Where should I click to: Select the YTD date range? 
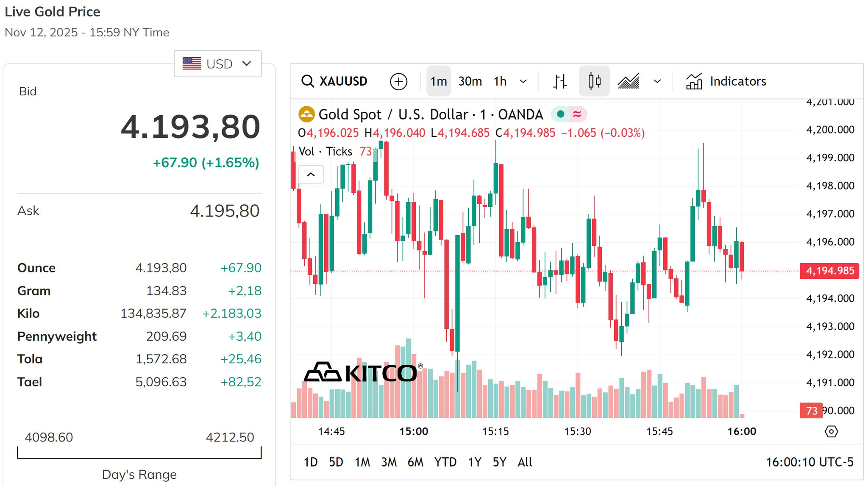click(445, 462)
